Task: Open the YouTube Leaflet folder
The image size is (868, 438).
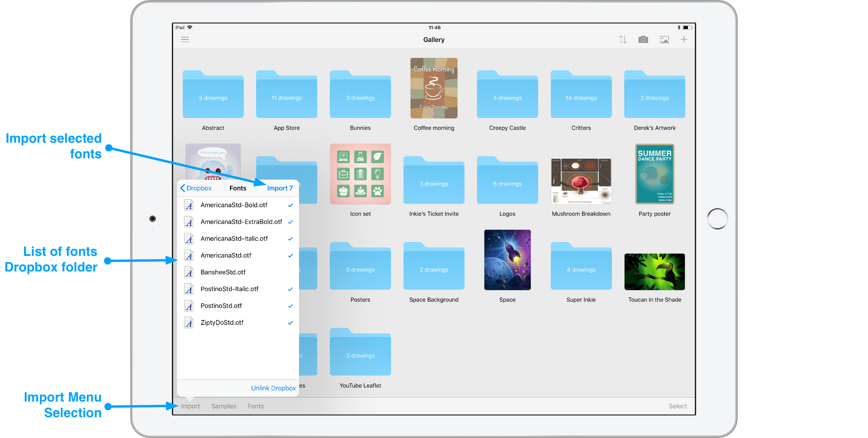Action: coord(360,352)
